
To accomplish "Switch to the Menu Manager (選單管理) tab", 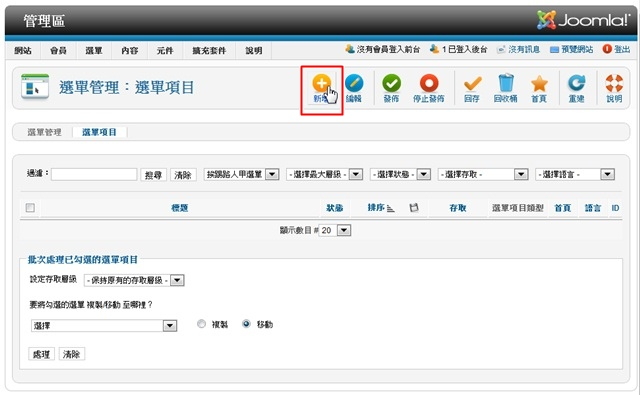I will pos(44,132).
